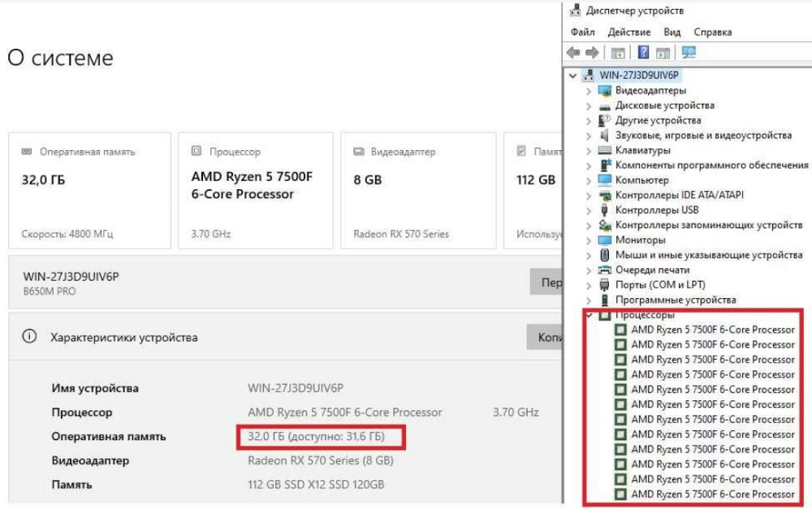Collapse the WIN-27J3D9UIV6P root node
812x510 pixels.
(574, 76)
